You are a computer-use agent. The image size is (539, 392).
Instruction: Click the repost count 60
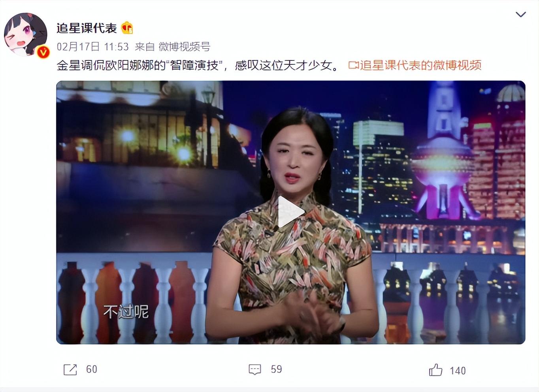pos(92,369)
